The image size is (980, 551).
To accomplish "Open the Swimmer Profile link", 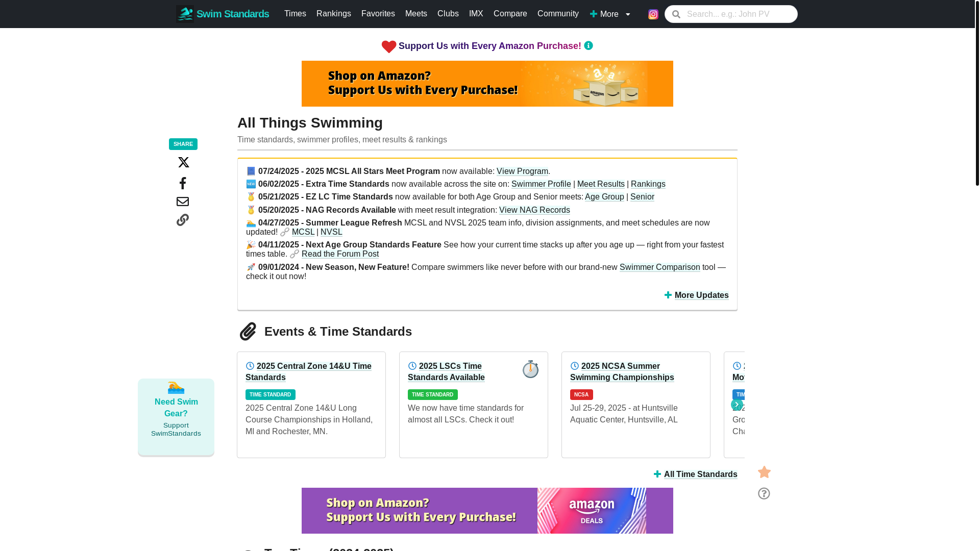I will [541, 184].
